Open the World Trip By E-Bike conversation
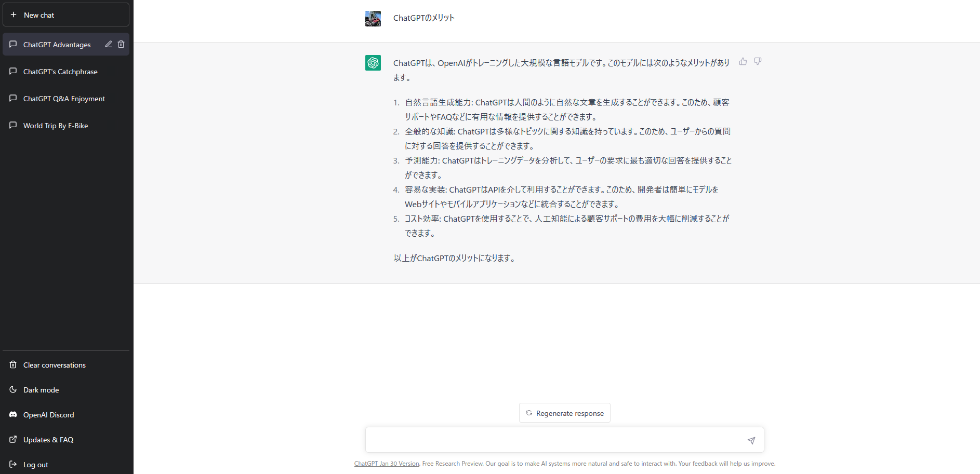Viewport: 980px width, 474px height. coord(56,126)
